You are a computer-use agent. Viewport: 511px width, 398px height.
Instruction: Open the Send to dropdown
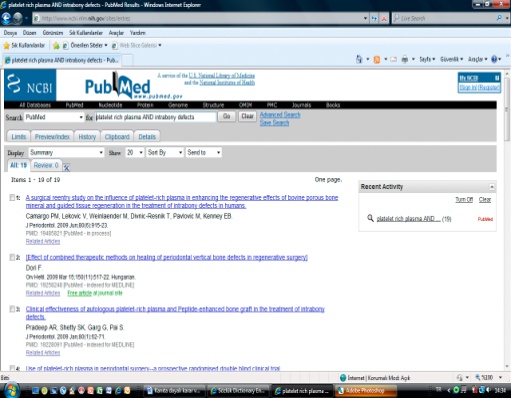pyautogui.click(x=204, y=152)
